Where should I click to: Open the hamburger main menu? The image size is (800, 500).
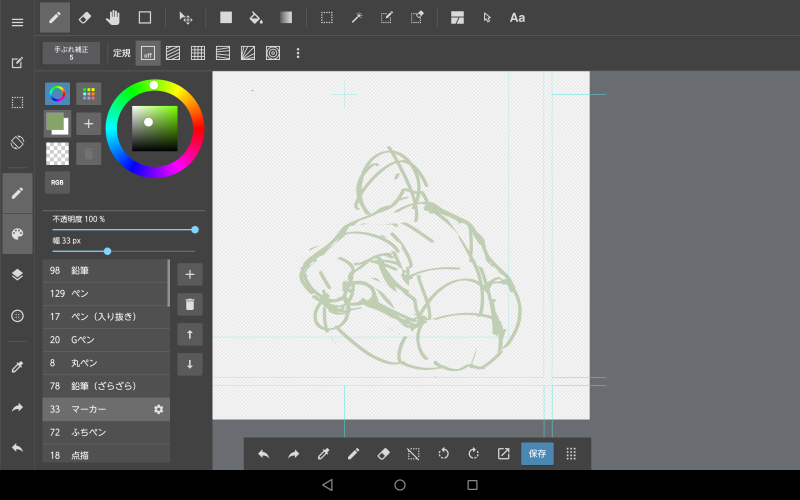coord(17,22)
